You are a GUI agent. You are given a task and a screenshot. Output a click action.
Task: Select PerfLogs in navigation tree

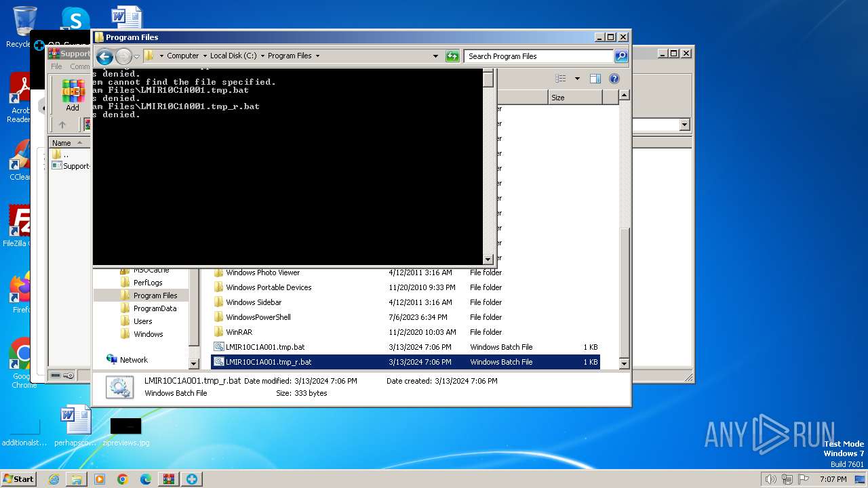(x=147, y=283)
